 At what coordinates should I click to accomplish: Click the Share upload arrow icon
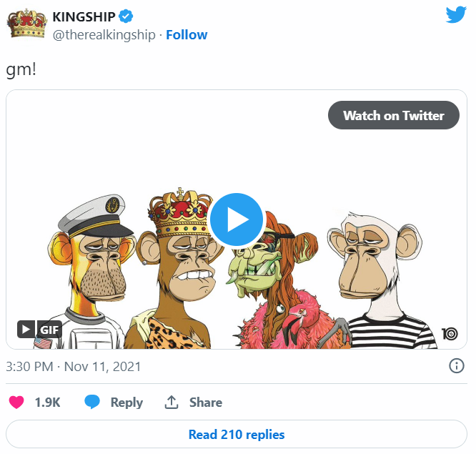click(x=172, y=403)
